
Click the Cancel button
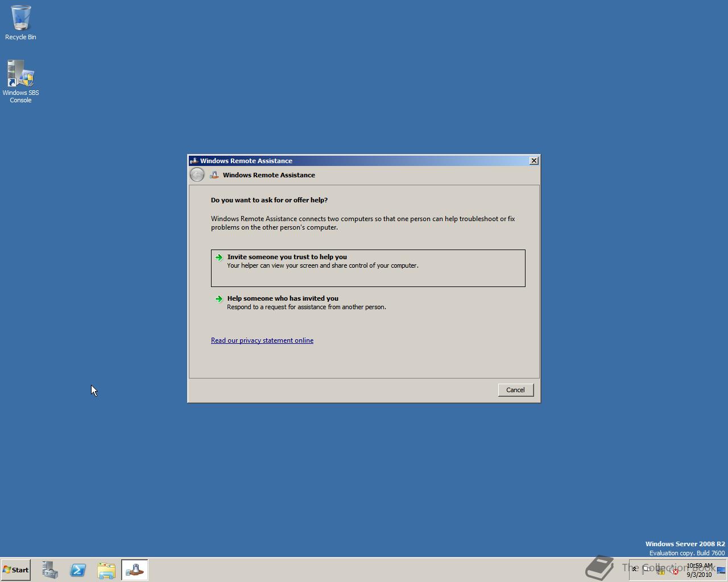coord(516,390)
